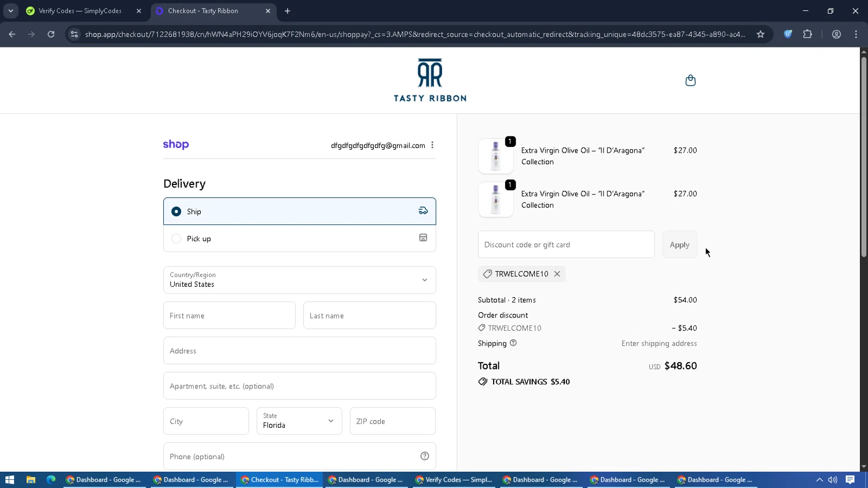868x488 pixels.
Task: Open the Windows Start menu
Action: (9, 480)
